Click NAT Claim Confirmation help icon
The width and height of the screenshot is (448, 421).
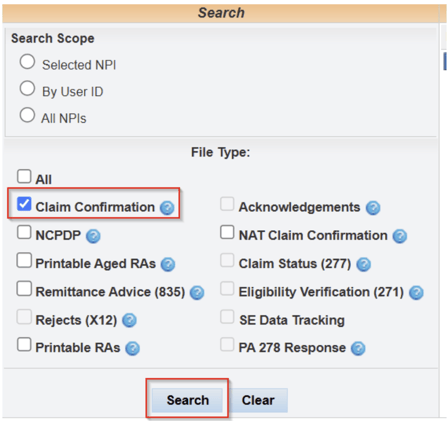(x=400, y=236)
